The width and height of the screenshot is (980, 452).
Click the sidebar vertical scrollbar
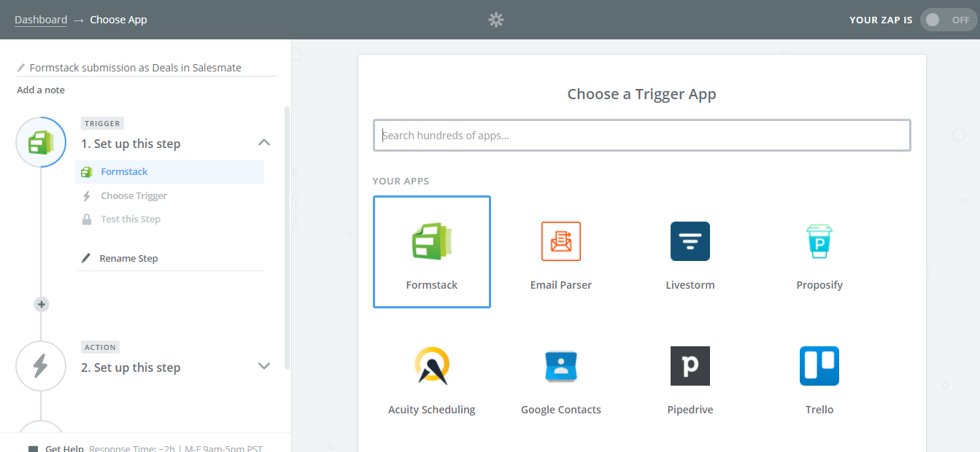(287, 237)
